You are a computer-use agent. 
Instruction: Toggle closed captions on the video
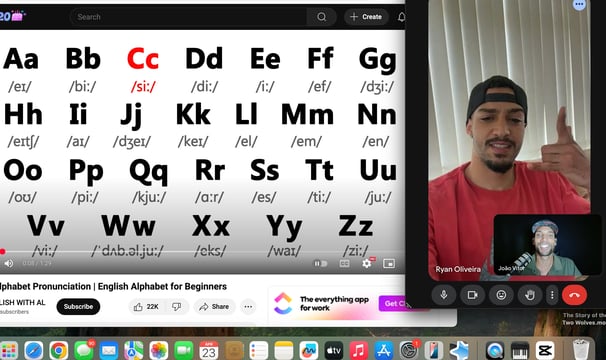click(344, 263)
